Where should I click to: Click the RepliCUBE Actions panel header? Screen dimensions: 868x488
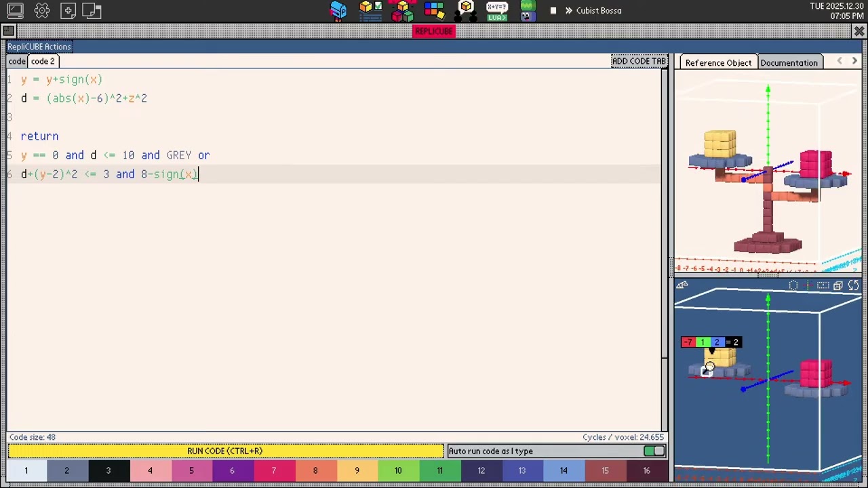[39, 47]
